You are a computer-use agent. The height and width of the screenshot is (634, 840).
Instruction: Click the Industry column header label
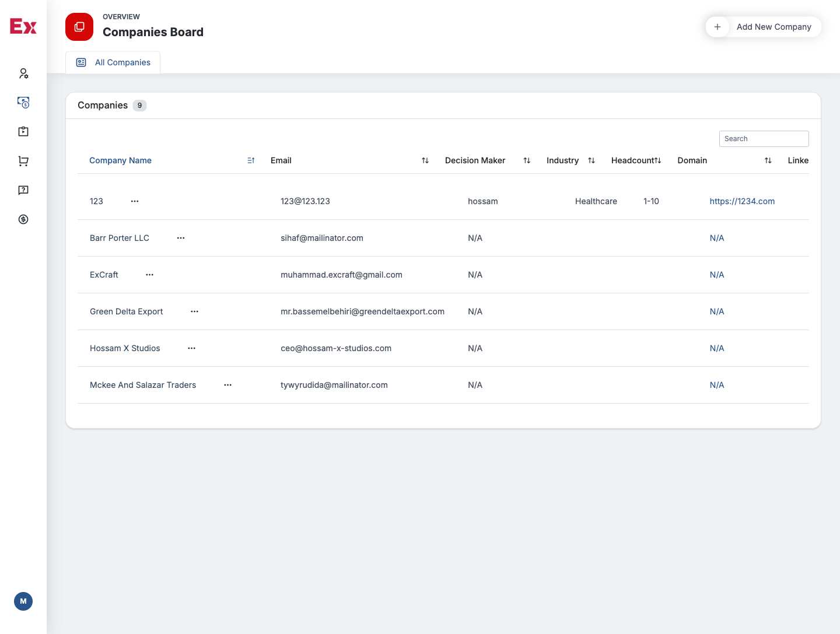pyautogui.click(x=562, y=160)
